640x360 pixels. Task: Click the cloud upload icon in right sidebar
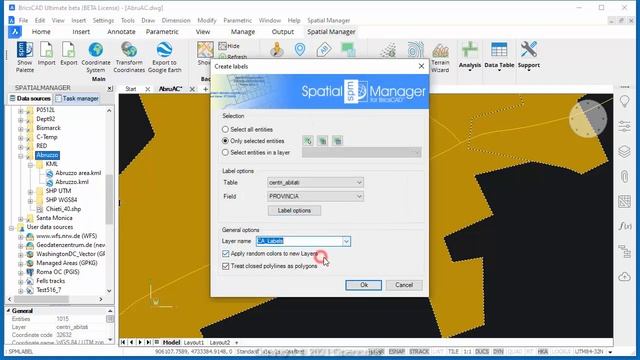pos(624,277)
